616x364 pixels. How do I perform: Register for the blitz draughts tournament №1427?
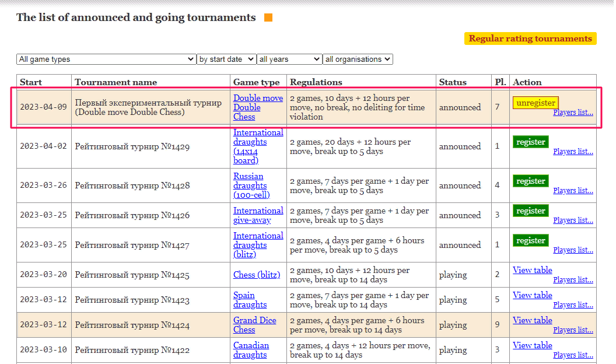coord(530,240)
